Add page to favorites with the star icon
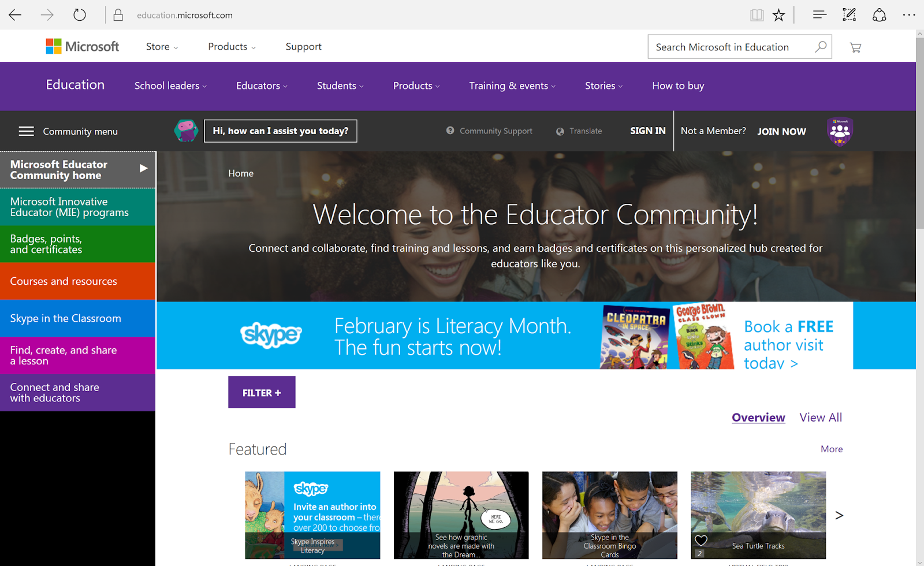 coord(779,15)
